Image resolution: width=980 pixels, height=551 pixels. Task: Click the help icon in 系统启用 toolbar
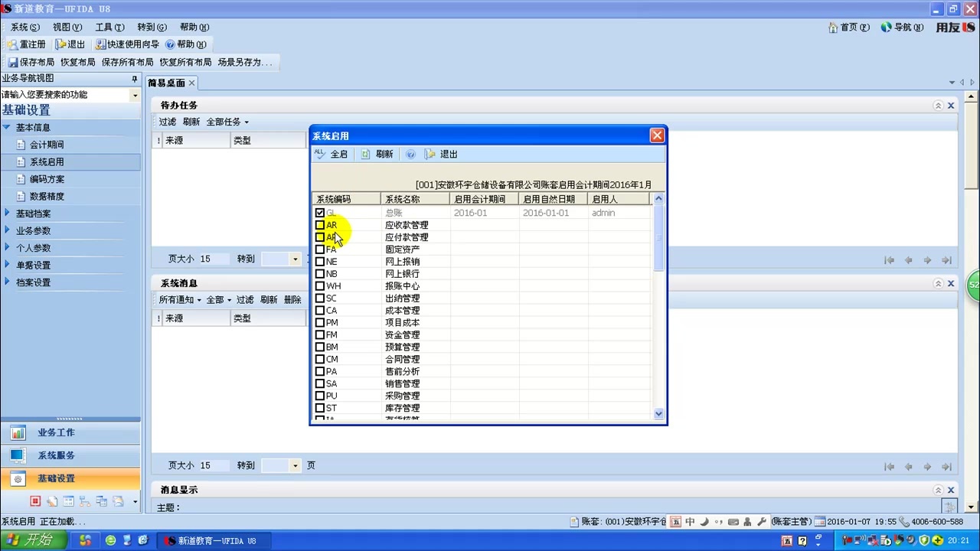coord(410,154)
